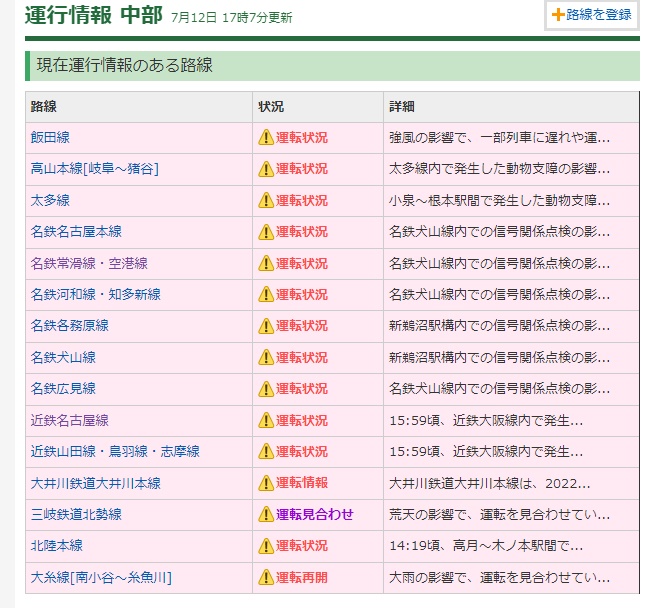Click the warning icon in the 太多線 row
The width and height of the screenshot is (649, 608).
(x=266, y=200)
